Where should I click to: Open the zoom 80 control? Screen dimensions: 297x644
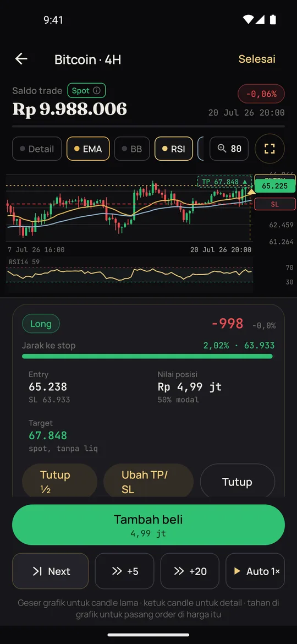click(x=229, y=149)
